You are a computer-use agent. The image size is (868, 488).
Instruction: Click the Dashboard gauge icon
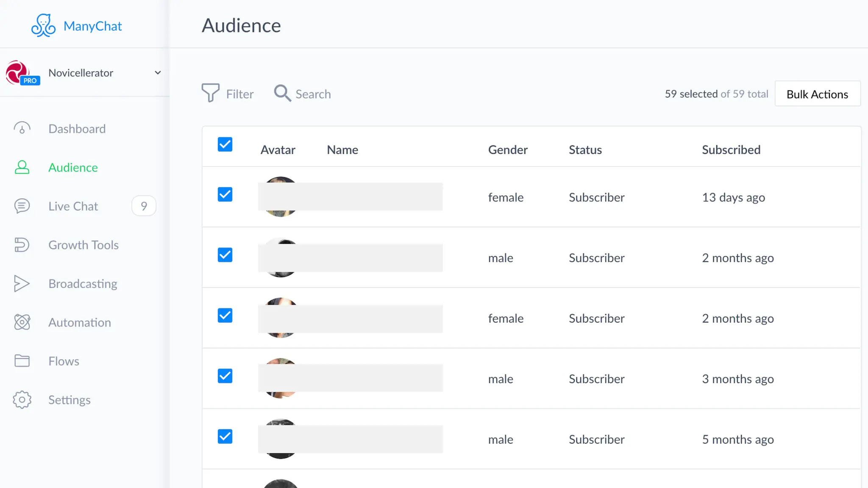tap(22, 128)
